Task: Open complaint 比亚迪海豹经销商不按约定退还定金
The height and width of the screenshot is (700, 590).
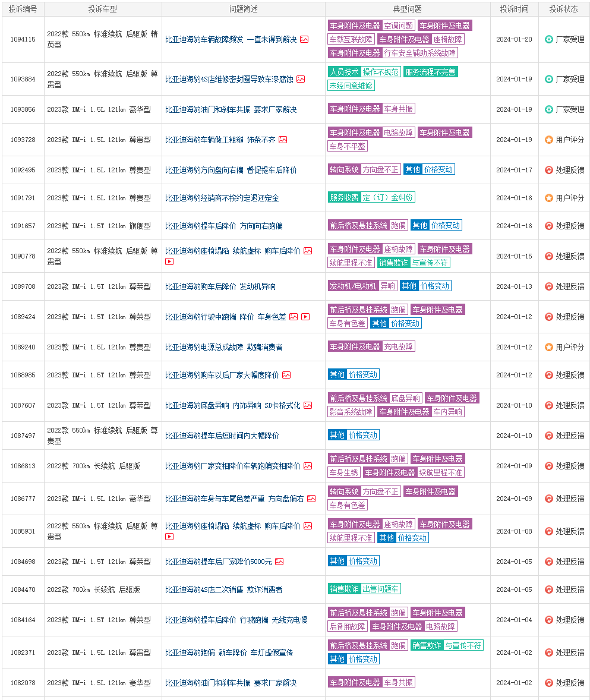Action: click(x=222, y=198)
